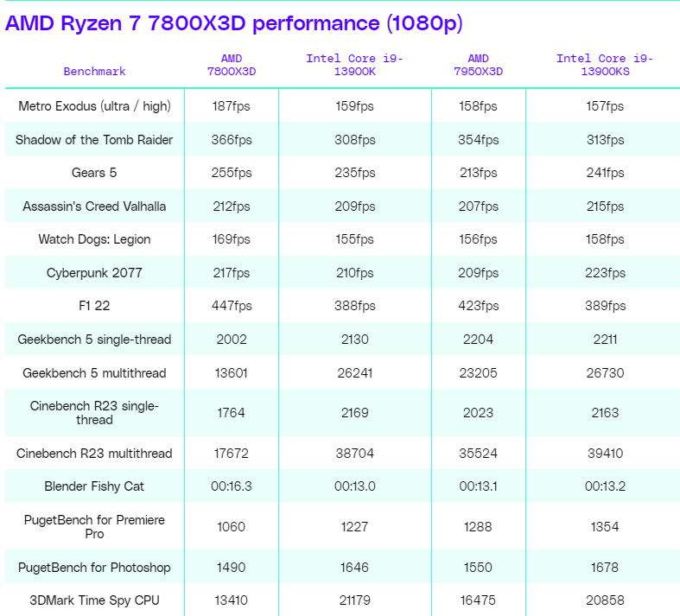680x616 pixels.
Task: Click the 313fps Tomb Raider value
Action: coord(605,140)
